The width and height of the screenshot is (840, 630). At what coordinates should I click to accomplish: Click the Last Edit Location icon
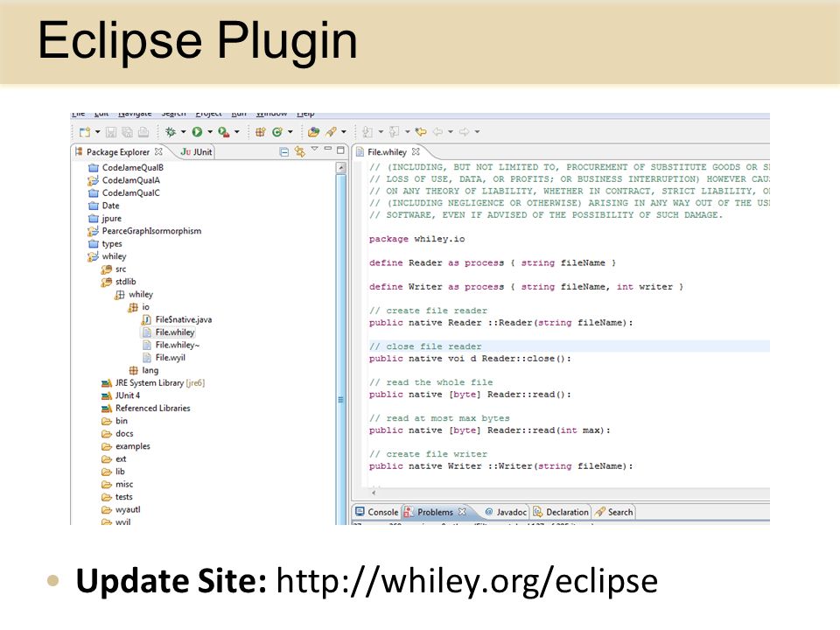[x=421, y=132]
